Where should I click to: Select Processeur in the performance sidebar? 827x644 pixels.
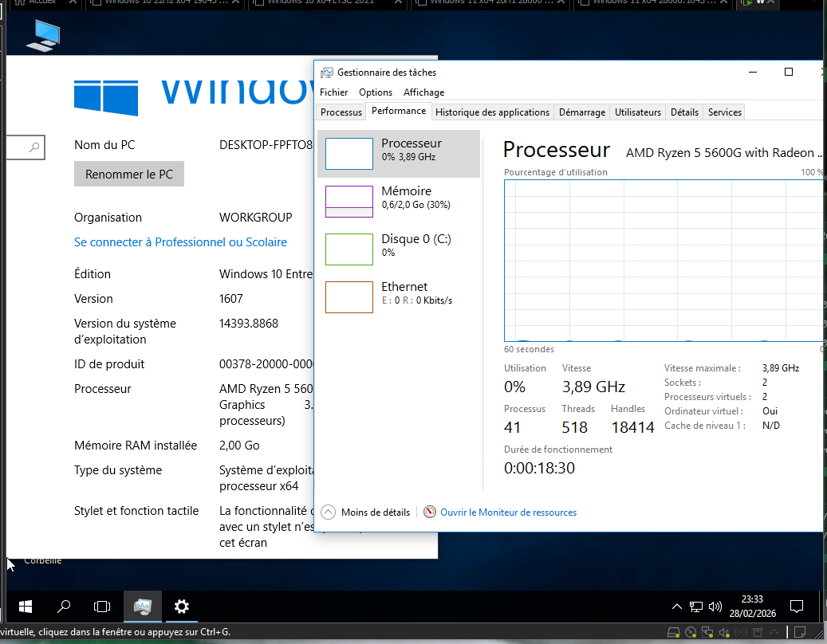399,153
